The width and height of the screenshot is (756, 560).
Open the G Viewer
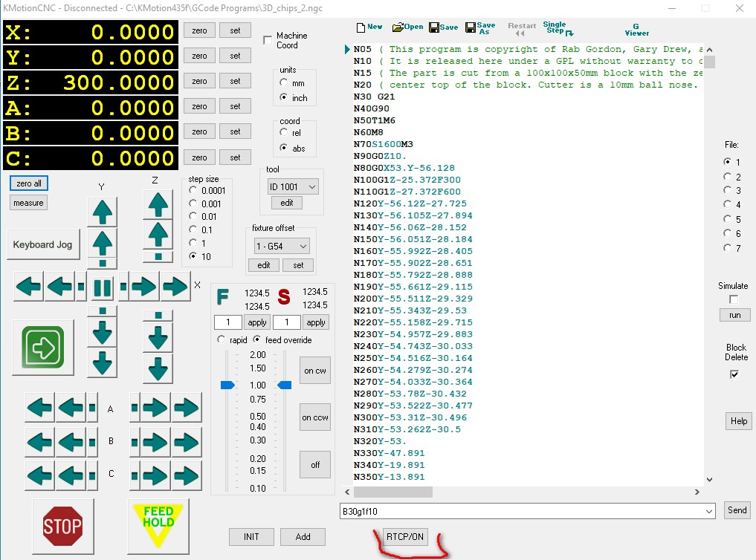(x=636, y=29)
